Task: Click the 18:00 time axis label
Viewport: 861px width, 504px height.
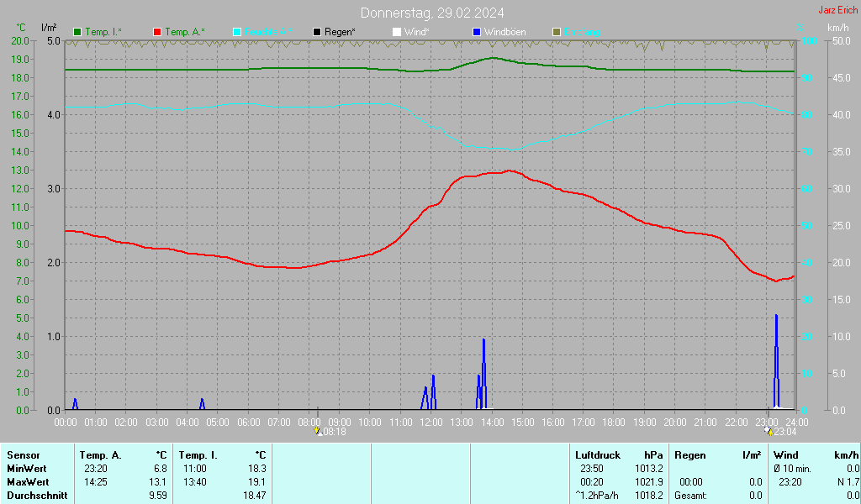Action: 614,423
